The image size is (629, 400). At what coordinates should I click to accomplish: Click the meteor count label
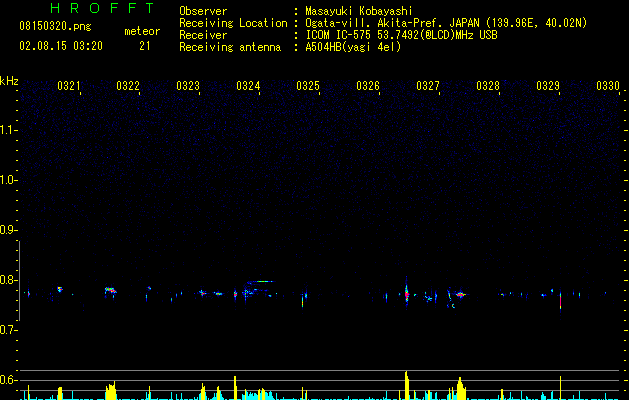[x=142, y=31]
